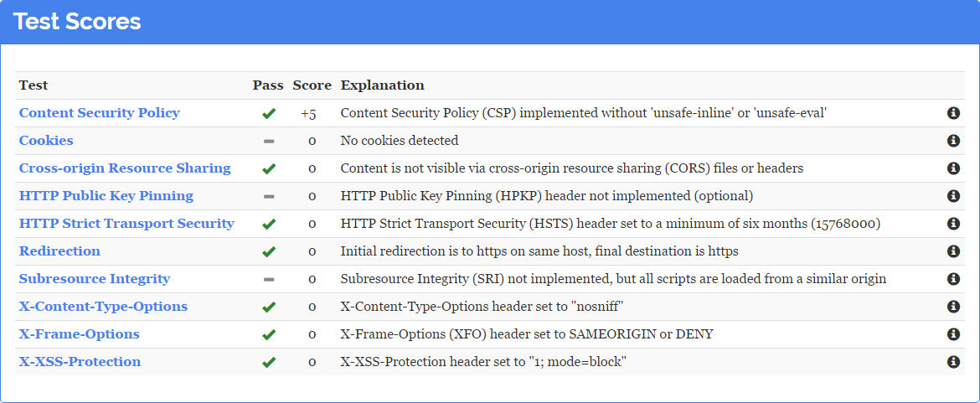Click info icon for HTTP Strict Transport Security
Image resolution: width=980 pixels, height=403 pixels.
click(x=953, y=224)
